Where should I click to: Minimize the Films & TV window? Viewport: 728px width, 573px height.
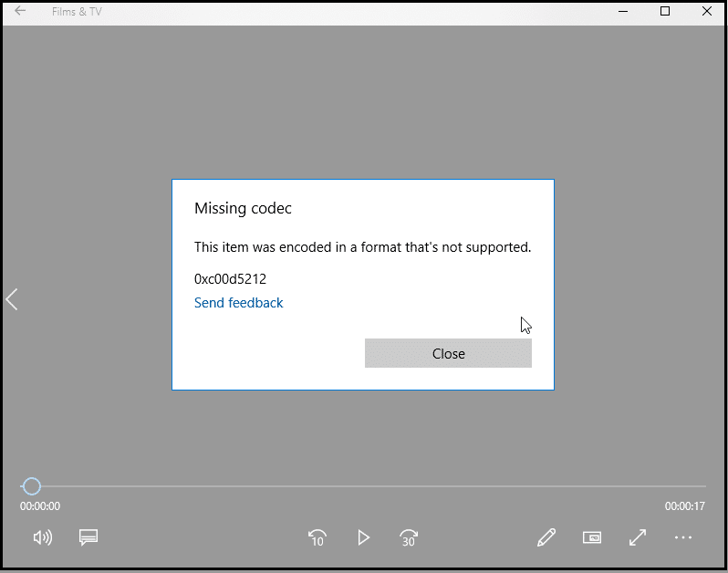pyautogui.click(x=623, y=11)
